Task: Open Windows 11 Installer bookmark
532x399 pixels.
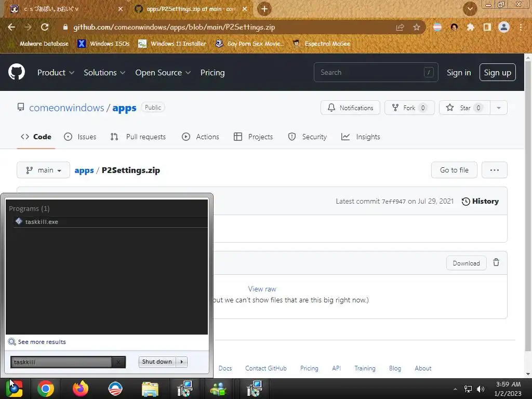Action: click(x=172, y=44)
